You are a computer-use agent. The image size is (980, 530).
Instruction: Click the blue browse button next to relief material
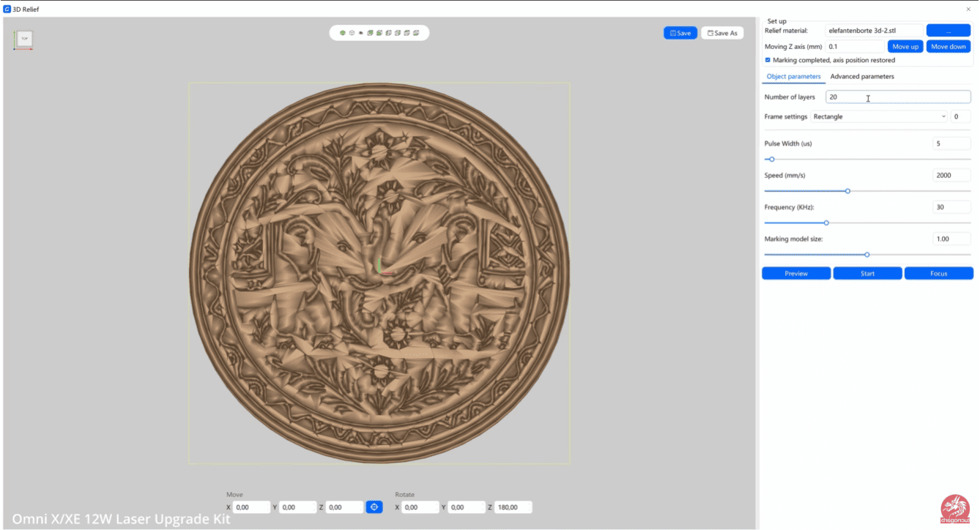948,30
